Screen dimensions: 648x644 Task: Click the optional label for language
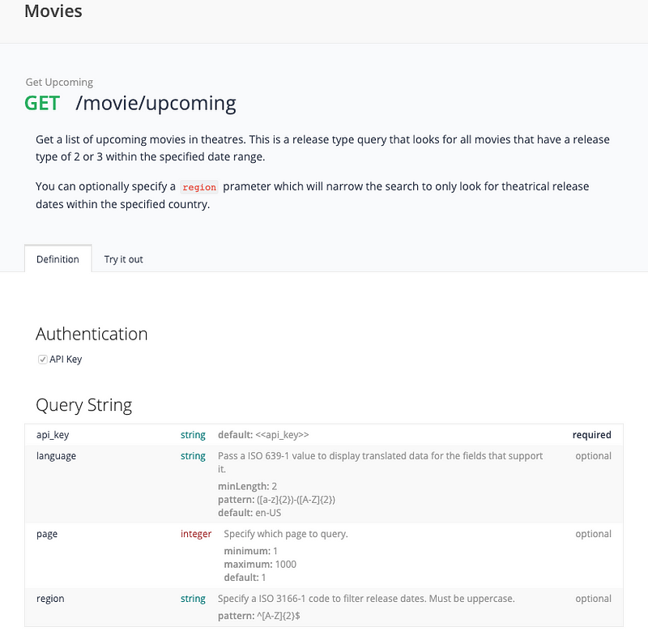coord(593,456)
